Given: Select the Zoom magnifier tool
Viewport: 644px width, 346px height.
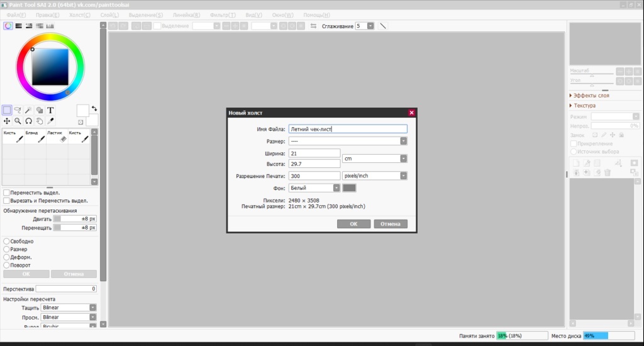Looking at the screenshot, I should coord(18,121).
